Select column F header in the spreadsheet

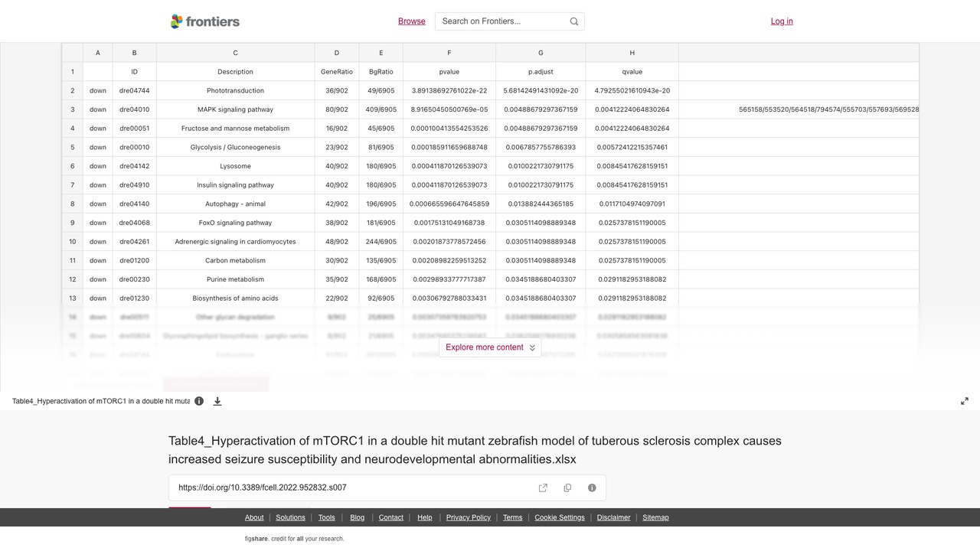[x=449, y=53]
